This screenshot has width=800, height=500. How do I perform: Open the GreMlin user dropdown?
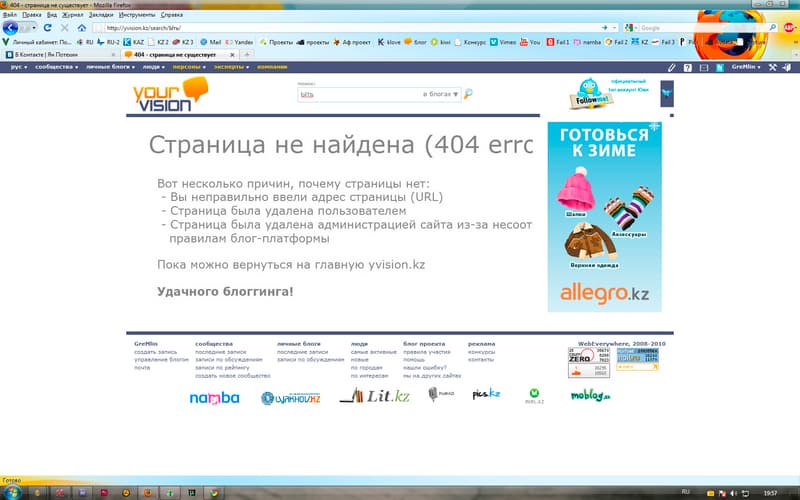click(745, 67)
